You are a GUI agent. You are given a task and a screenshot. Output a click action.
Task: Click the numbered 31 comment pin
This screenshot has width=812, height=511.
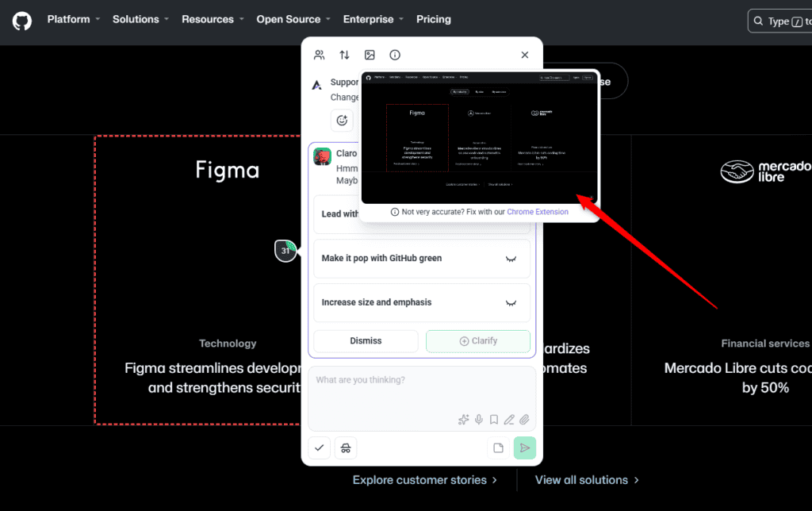click(x=285, y=250)
